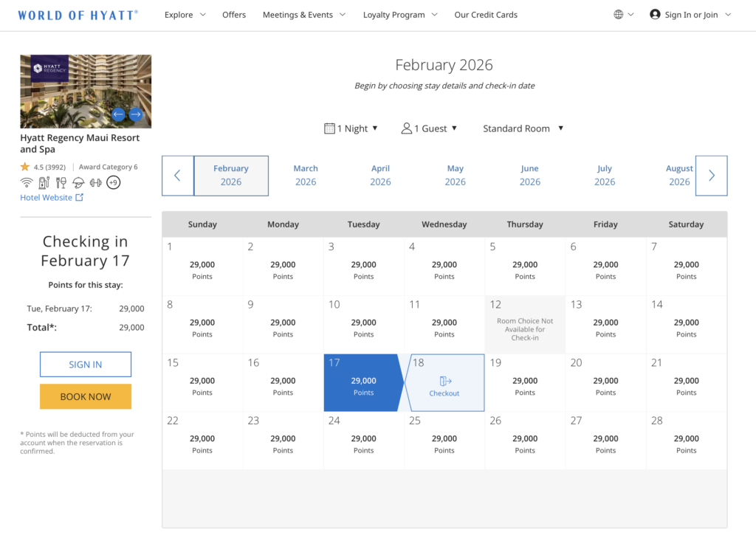Image resolution: width=756 pixels, height=541 pixels.
Task: Click the World of Hyatt logo
Action: pos(78,15)
